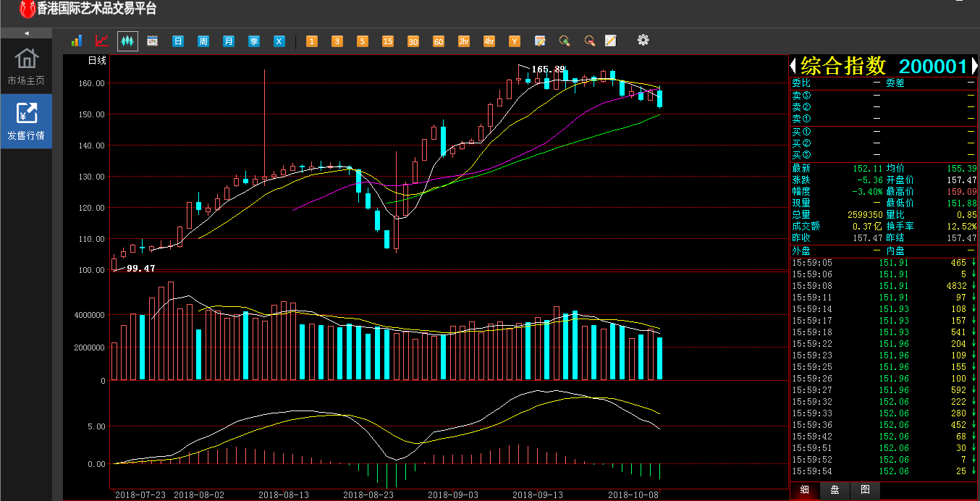Select the 15:59:54 trade tick row
980x501 pixels.
(884, 471)
